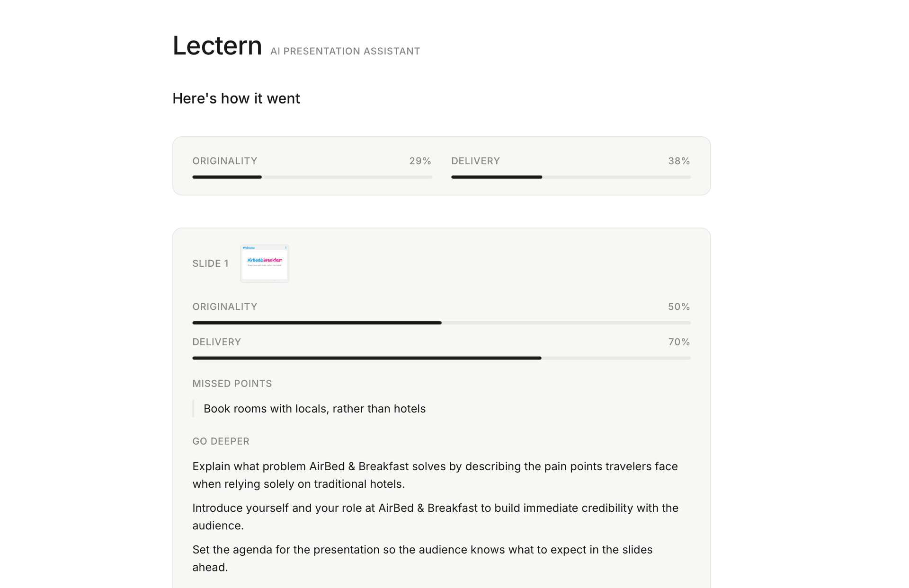Select the 38% delivery score

click(679, 161)
